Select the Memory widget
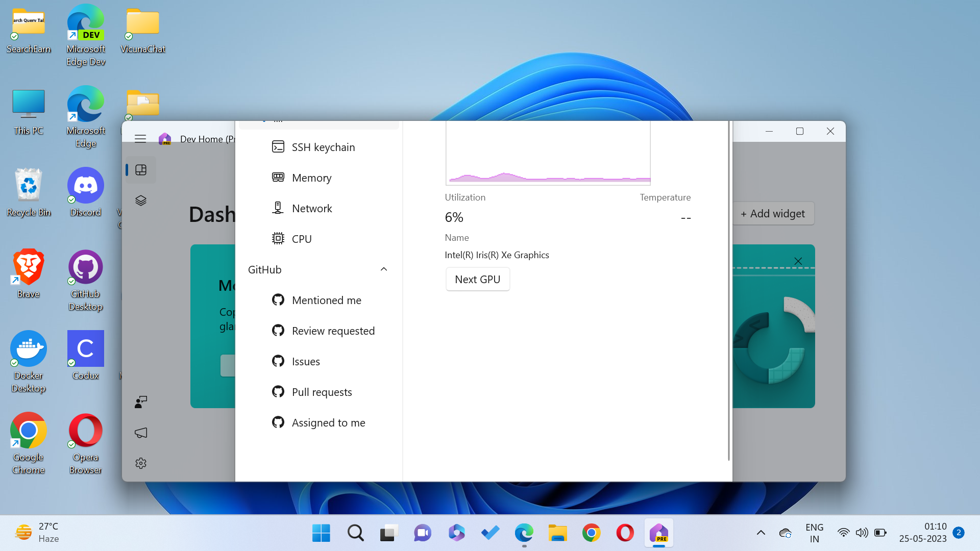This screenshot has width=980, height=551. point(312,178)
